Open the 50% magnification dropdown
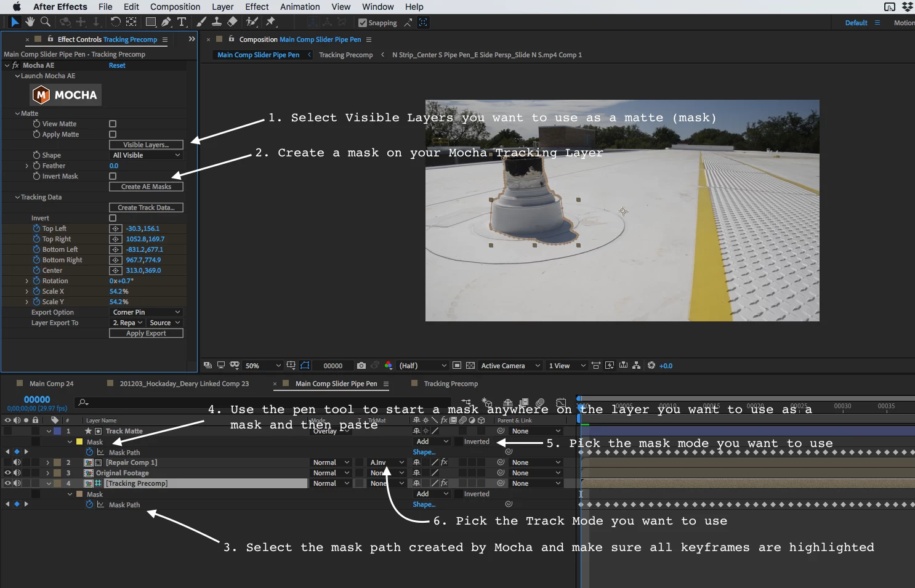 (262, 366)
